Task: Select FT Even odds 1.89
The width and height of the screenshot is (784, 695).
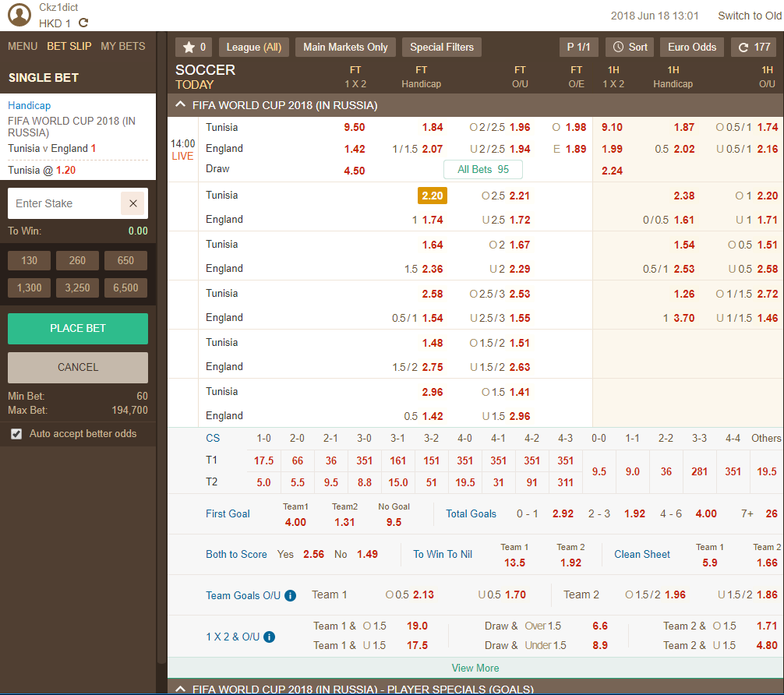Action: pos(575,149)
